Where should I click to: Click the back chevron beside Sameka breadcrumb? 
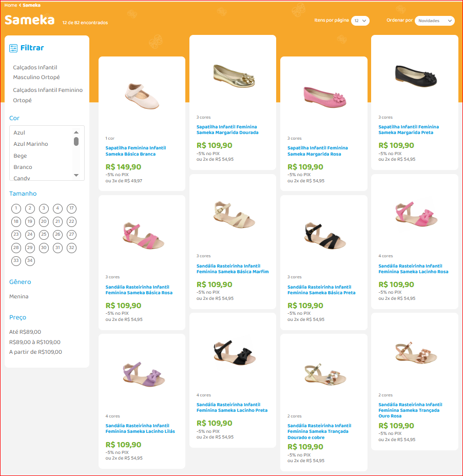coord(20,5)
